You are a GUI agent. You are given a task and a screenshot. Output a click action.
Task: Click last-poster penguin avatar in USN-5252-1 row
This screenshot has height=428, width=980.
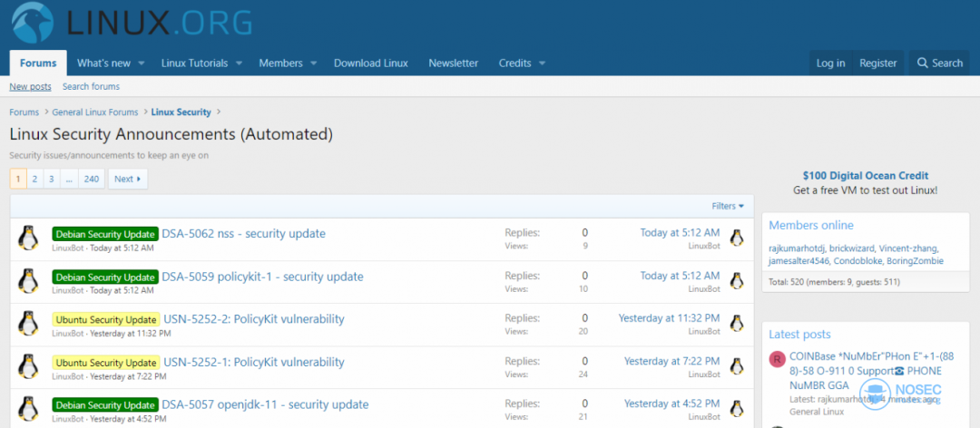click(x=737, y=365)
